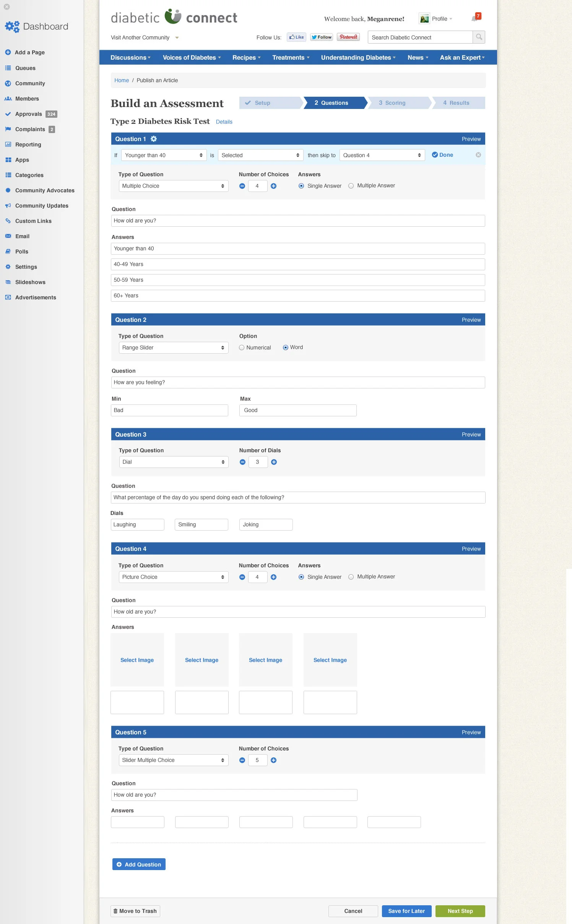The image size is (572, 924).
Task: Expand the Visit Another Community dropdown
Action: coord(145,37)
